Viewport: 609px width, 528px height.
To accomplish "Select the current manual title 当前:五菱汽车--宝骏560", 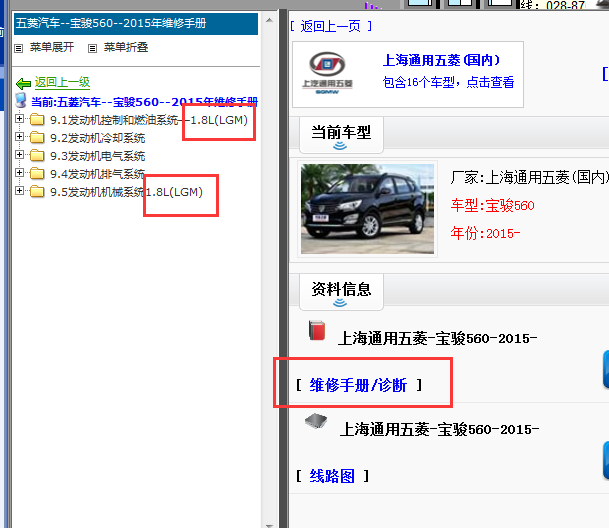I will pos(144,102).
